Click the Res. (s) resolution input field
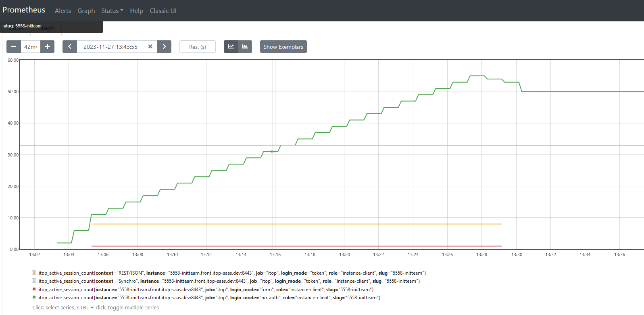Image resolution: width=644 pixels, height=315 pixels. [198, 47]
